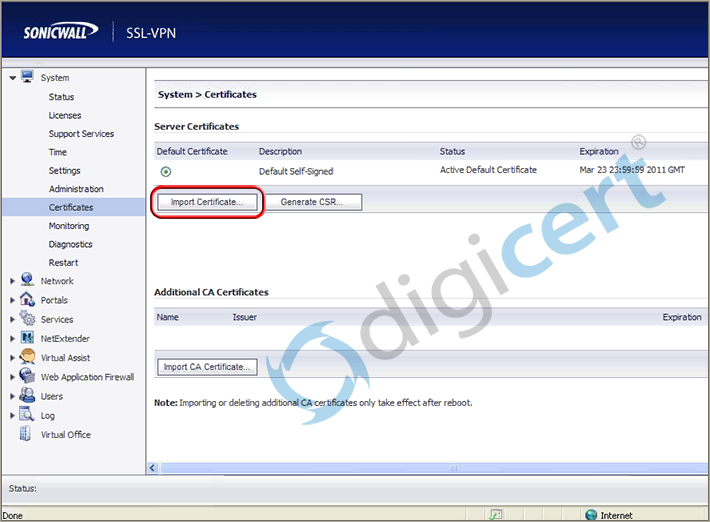
Task: Click the Portals icon in navigation
Action: [28, 300]
